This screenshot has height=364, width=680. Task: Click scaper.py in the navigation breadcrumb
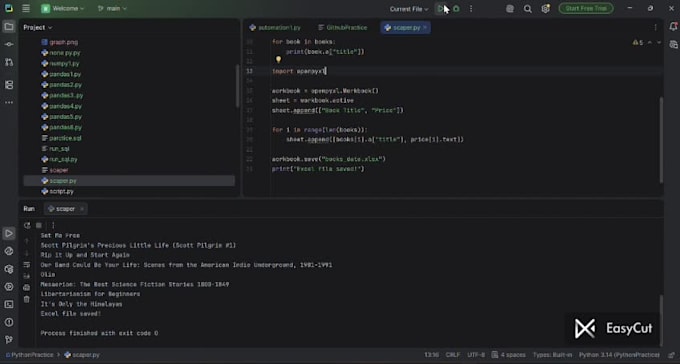click(82, 355)
